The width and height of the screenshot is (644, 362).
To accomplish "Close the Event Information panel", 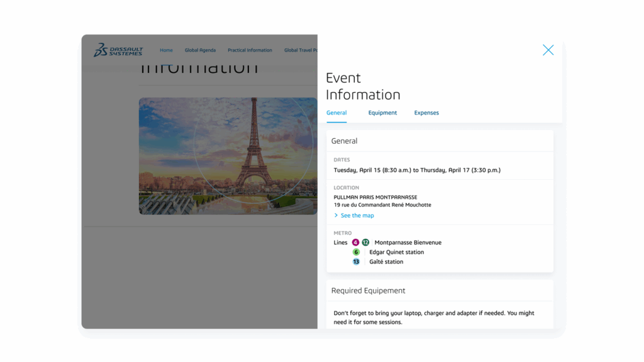I will point(548,50).
